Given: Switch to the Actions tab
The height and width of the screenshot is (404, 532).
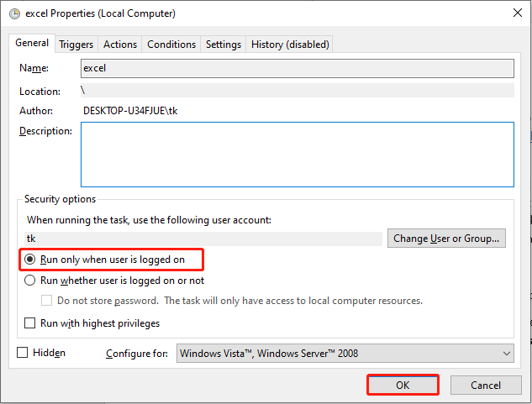Looking at the screenshot, I should [x=120, y=45].
